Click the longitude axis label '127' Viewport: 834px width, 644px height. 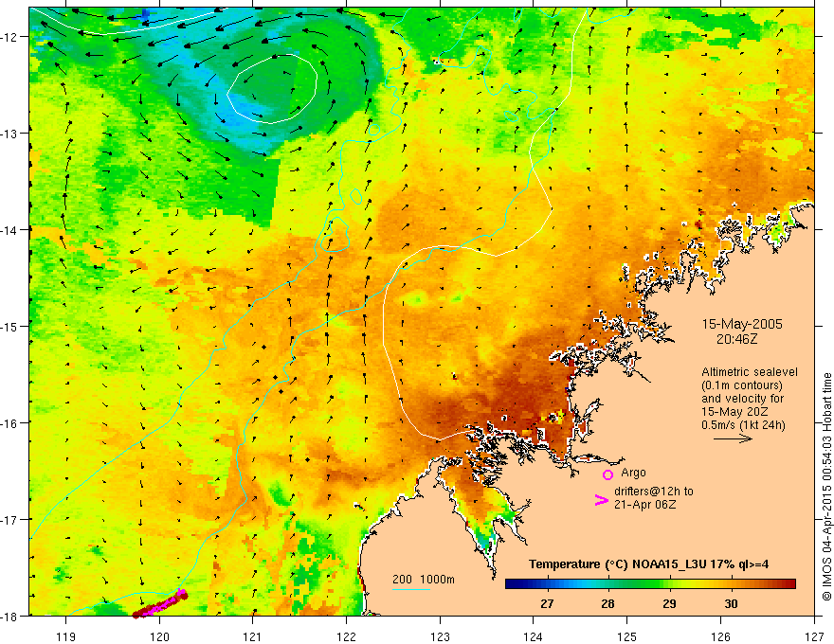pos(814,636)
